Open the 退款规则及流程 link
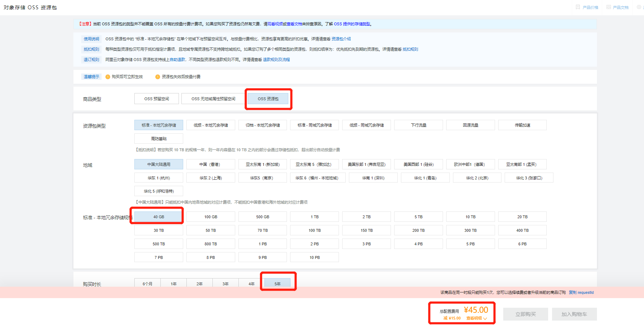 276,60
